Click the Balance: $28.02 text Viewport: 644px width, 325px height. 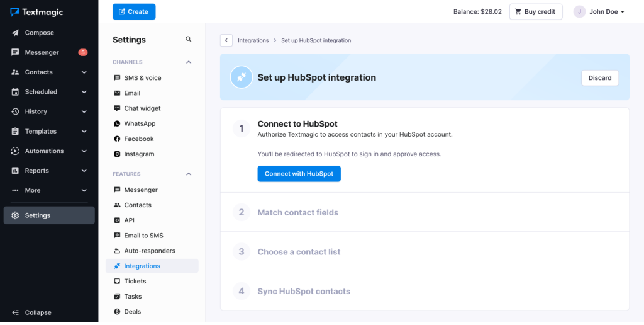coord(477,11)
